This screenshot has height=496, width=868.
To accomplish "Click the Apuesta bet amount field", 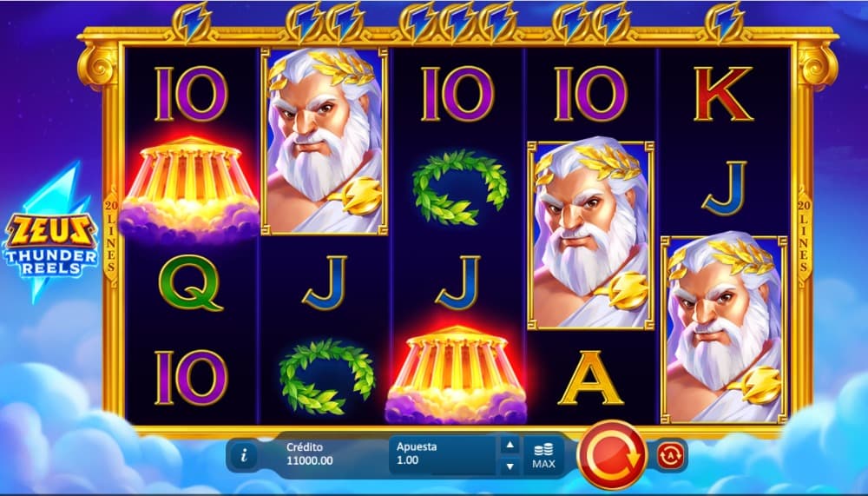I will (x=443, y=454).
